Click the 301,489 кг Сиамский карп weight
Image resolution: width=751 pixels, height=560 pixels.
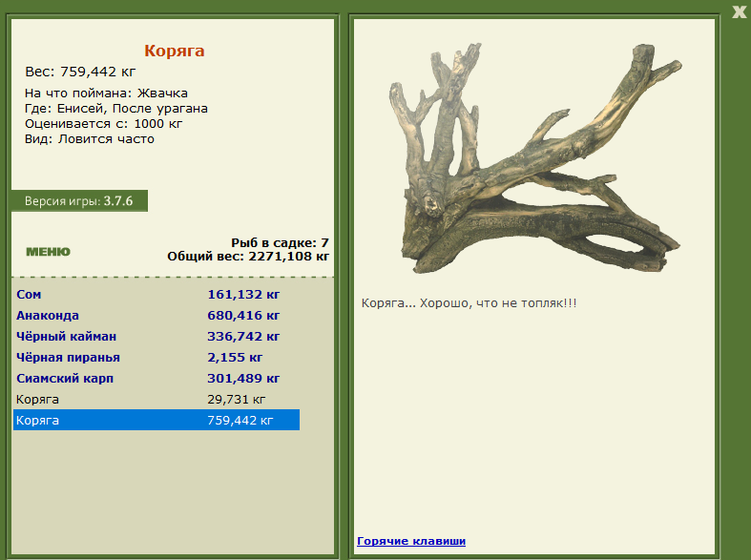point(243,379)
